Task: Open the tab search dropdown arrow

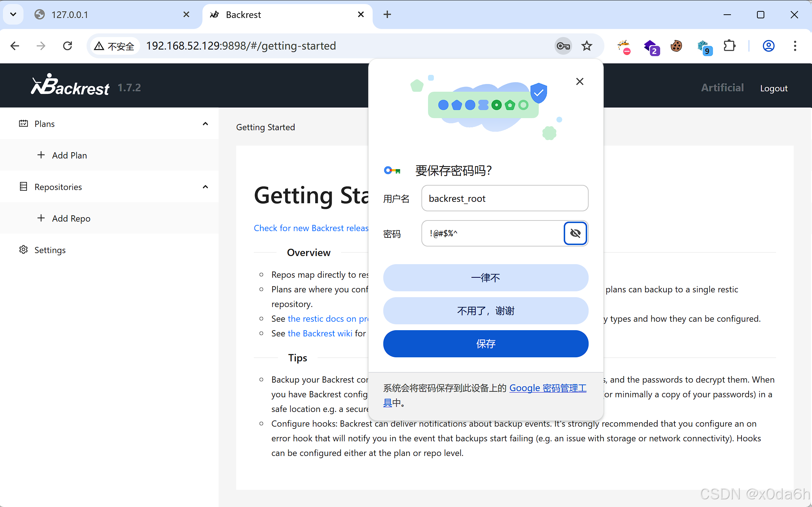Action: (x=13, y=14)
